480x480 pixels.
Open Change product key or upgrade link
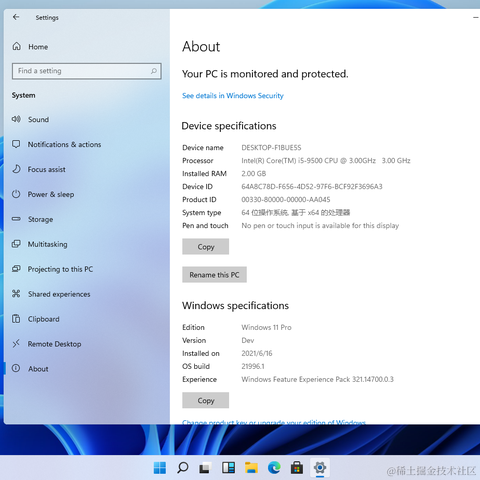coord(274,422)
